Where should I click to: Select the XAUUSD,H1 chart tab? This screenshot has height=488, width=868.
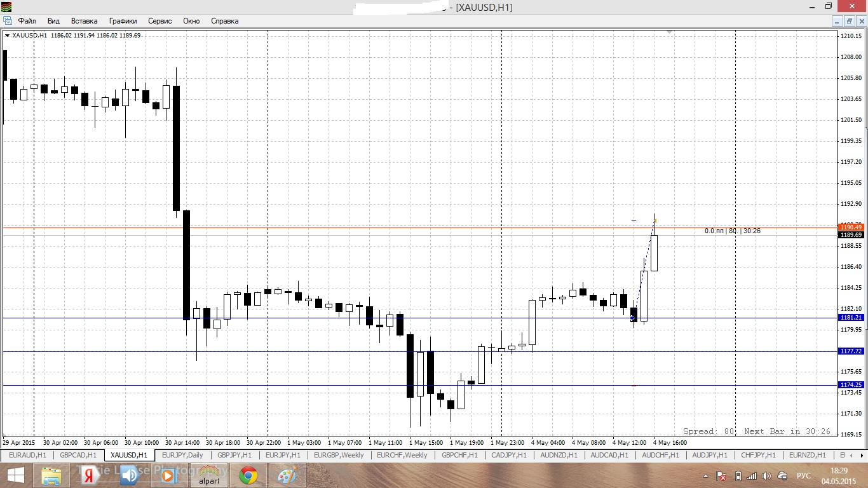click(x=129, y=456)
